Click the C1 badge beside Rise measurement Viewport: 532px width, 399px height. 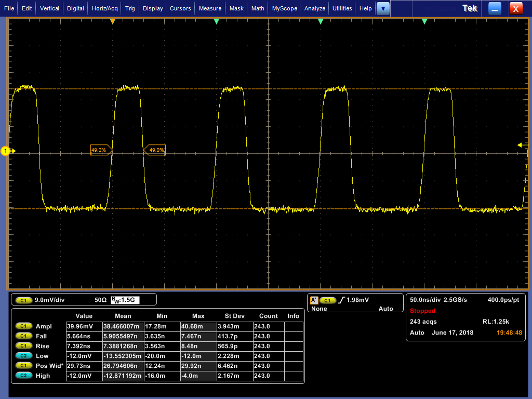tap(24, 346)
